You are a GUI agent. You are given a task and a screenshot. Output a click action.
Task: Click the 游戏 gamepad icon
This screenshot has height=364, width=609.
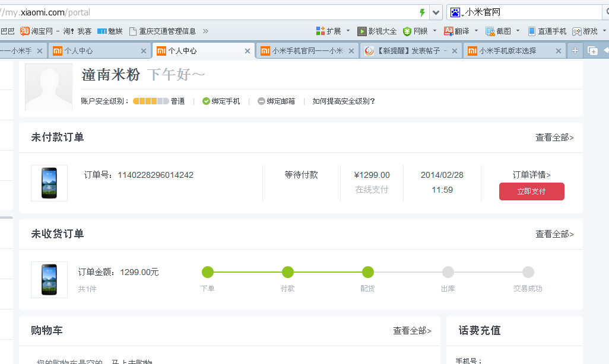(577, 31)
